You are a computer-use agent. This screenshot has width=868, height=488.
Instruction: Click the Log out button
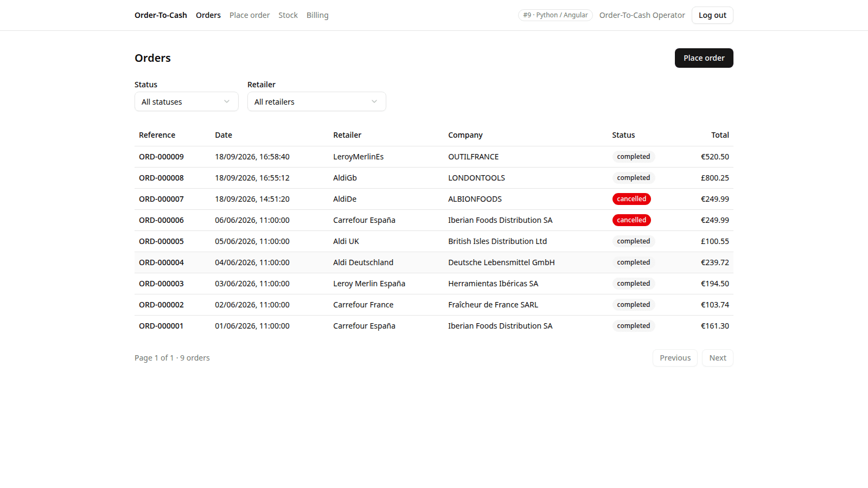(x=712, y=15)
